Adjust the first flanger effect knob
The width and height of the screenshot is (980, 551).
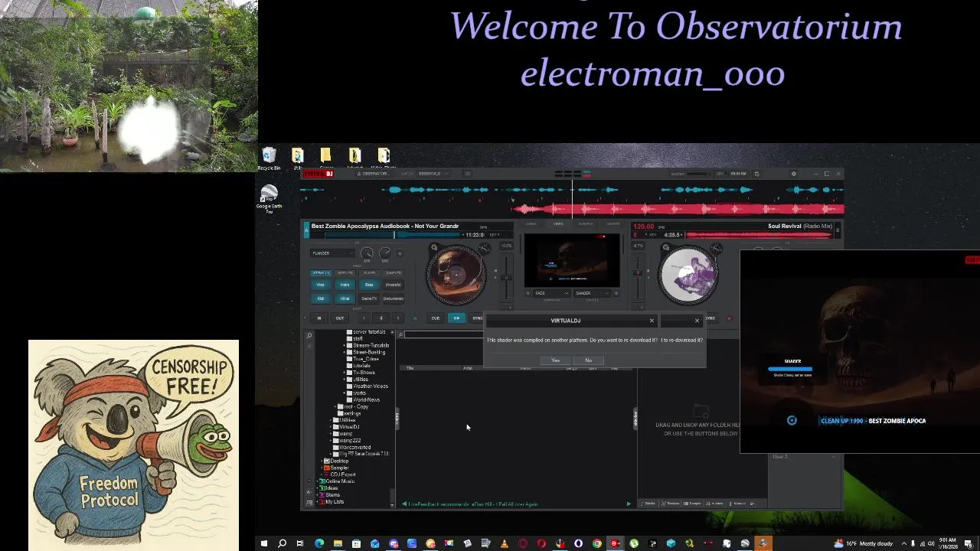point(367,253)
